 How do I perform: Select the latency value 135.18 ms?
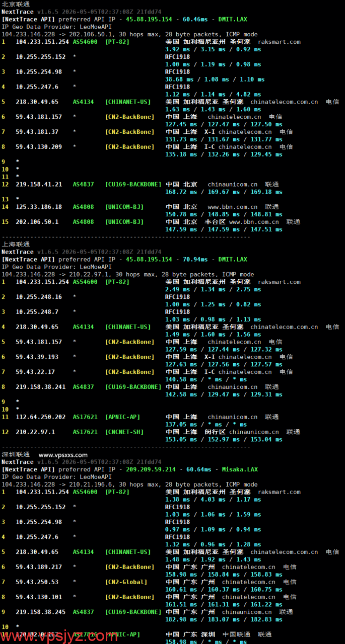coord(181,154)
